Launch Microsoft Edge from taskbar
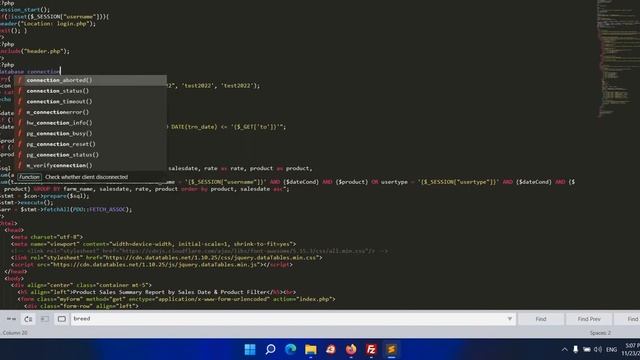The width and height of the screenshot is (640, 360). (x=291, y=349)
